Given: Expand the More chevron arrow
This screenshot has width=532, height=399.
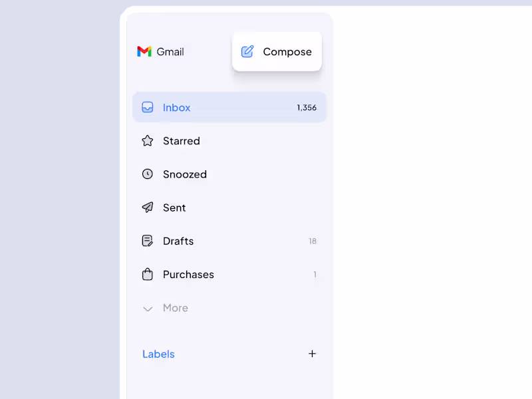Looking at the screenshot, I should pos(148,309).
